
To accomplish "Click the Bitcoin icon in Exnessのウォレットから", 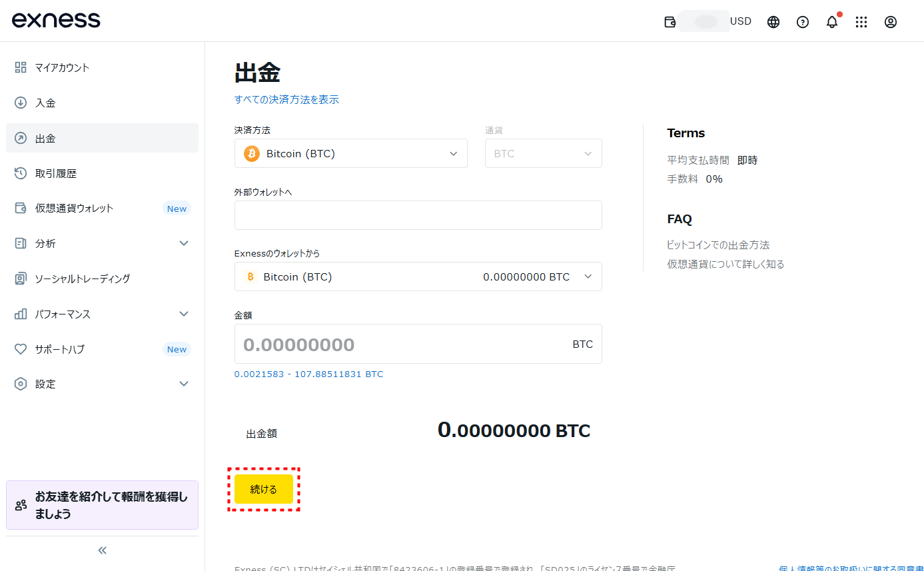I will 250,277.
